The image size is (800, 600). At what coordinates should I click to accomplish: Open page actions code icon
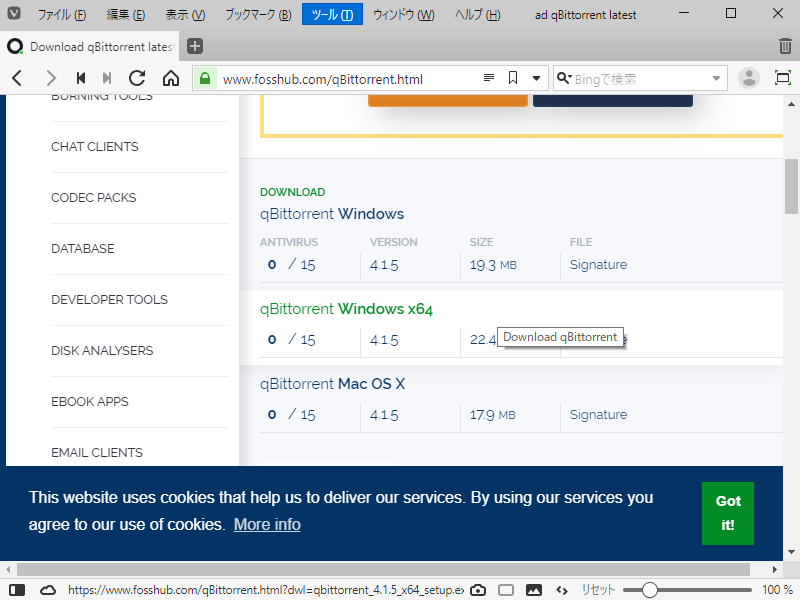[562, 590]
